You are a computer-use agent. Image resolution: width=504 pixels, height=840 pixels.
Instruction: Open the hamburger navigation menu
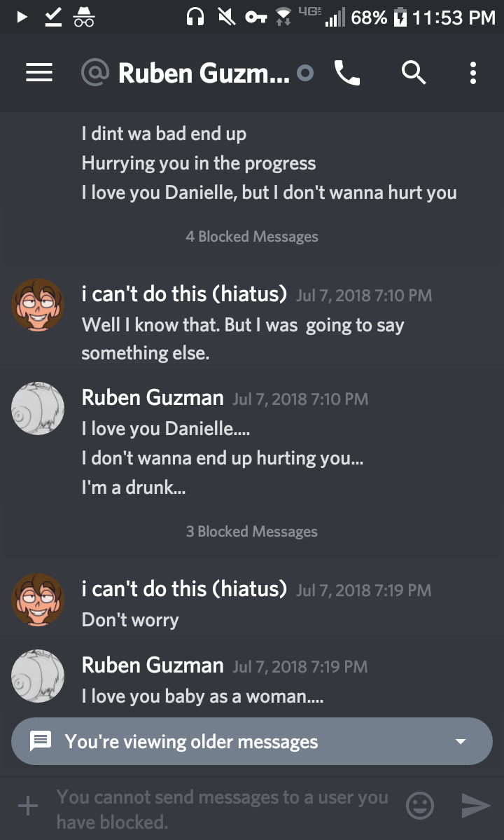point(39,72)
